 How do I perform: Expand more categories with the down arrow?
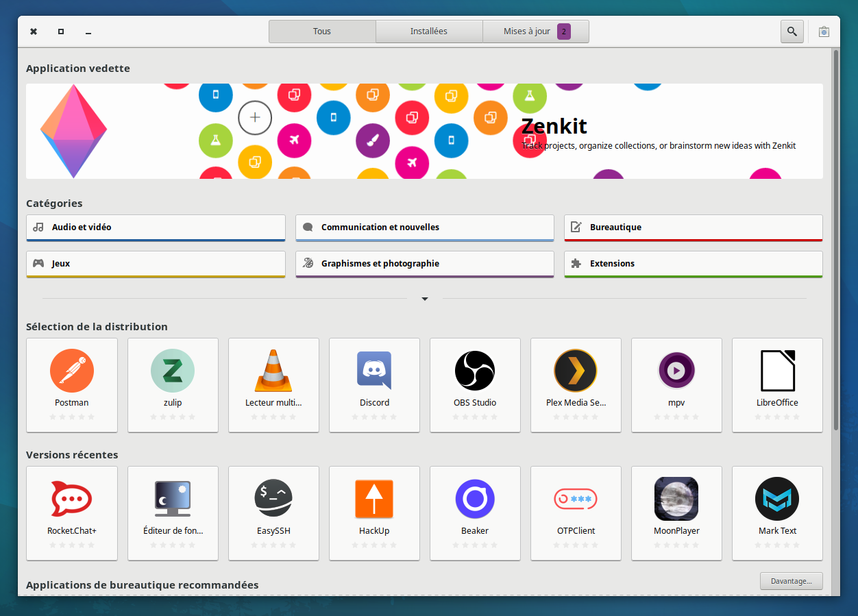(x=425, y=299)
